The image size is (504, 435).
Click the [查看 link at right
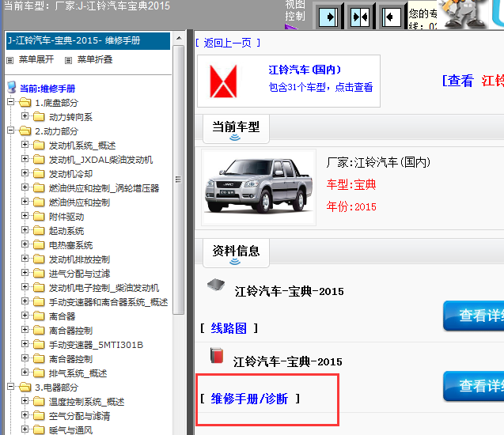point(457,81)
